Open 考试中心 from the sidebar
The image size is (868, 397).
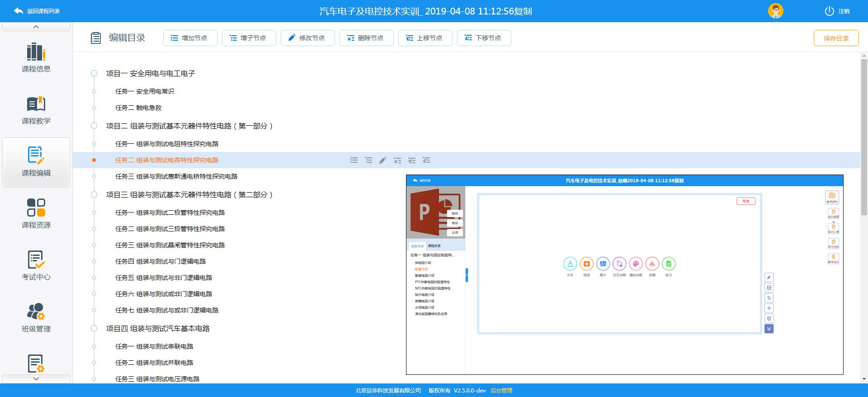(x=36, y=266)
